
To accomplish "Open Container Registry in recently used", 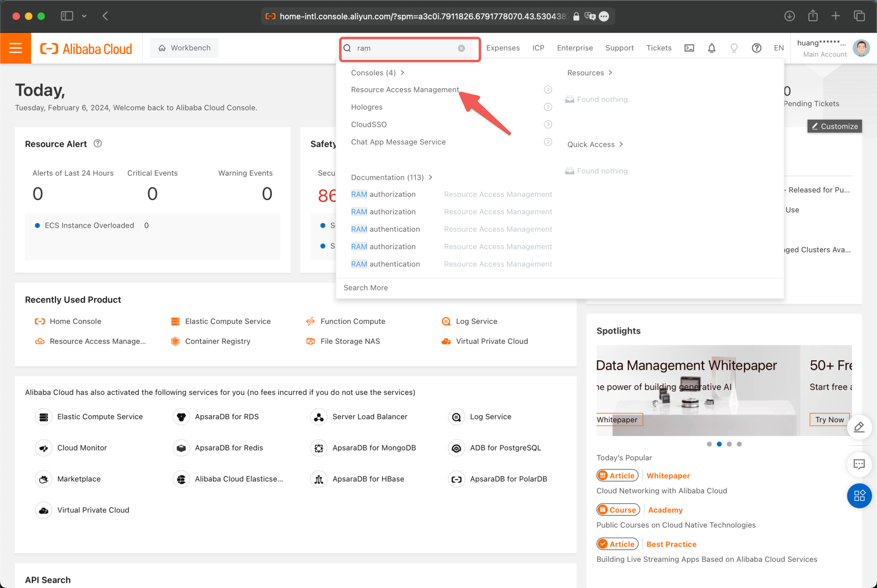I will pos(211,341).
